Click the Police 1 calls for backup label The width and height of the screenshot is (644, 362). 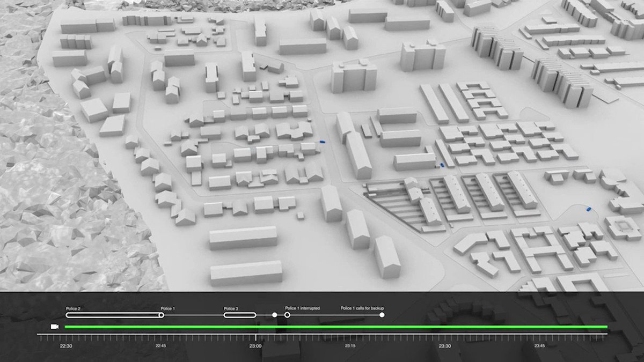coord(362,308)
